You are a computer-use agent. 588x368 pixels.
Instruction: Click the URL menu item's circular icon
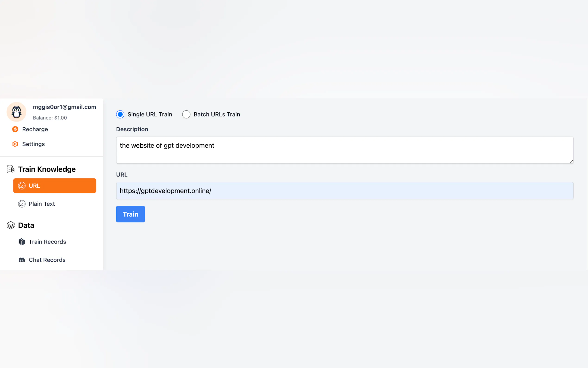(22, 186)
